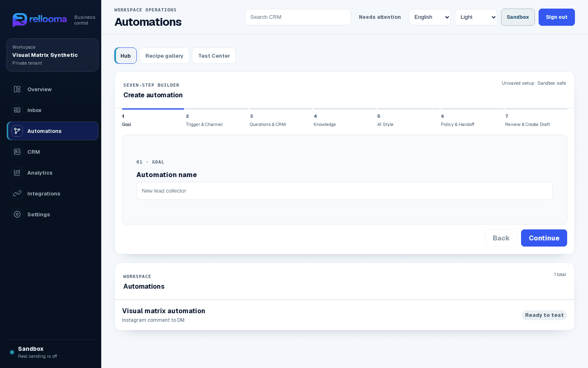Click the Create automation heading
Screen dimensions: 588x368
click(153, 95)
